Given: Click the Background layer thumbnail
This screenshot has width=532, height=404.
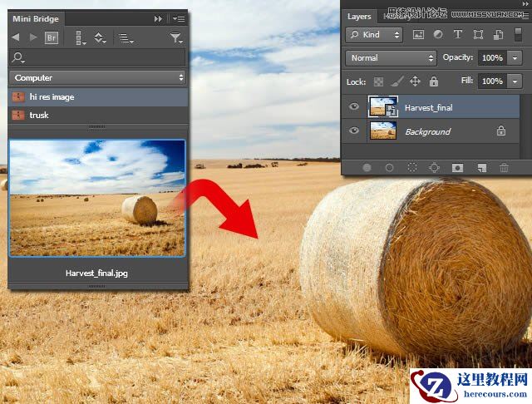Looking at the screenshot, I should (x=383, y=131).
